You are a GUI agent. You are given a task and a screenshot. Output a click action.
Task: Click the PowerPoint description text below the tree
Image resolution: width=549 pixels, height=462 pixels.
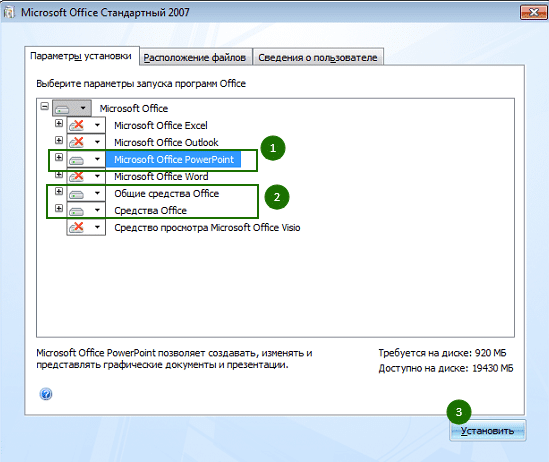(174, 359)
